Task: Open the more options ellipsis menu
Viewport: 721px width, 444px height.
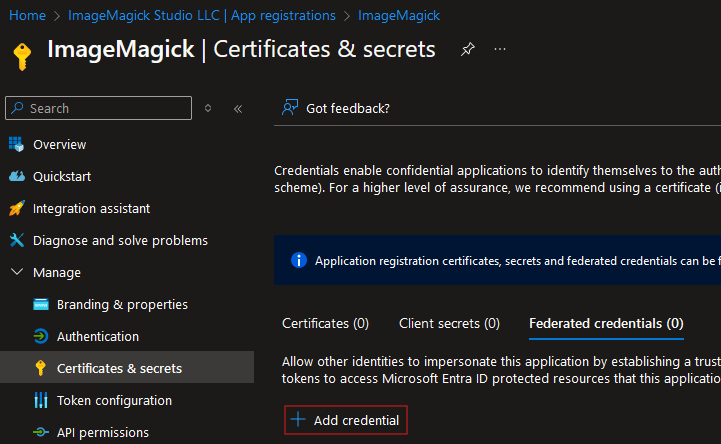Action: tap(500, 49)
